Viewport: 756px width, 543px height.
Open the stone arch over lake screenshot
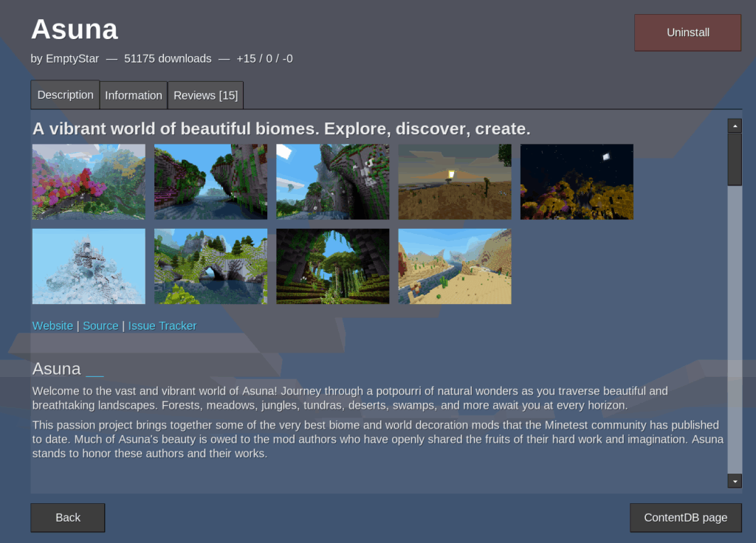click(x=210, y=266)
